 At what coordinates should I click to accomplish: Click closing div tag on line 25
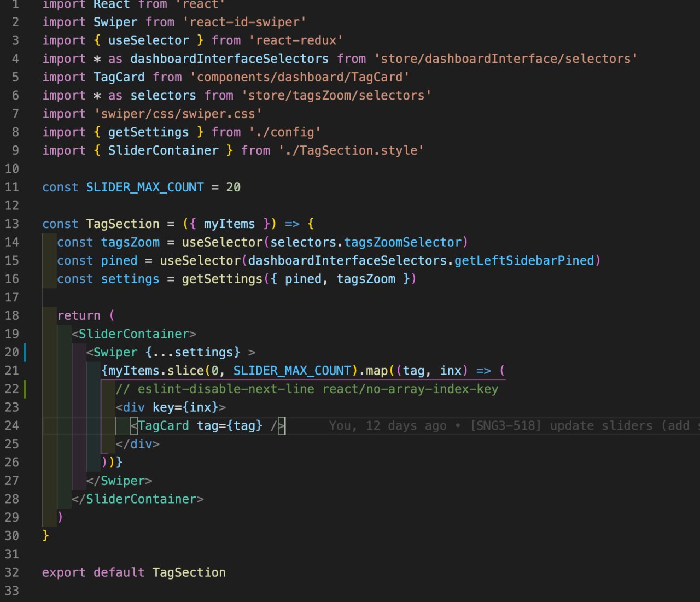(137, 444)
